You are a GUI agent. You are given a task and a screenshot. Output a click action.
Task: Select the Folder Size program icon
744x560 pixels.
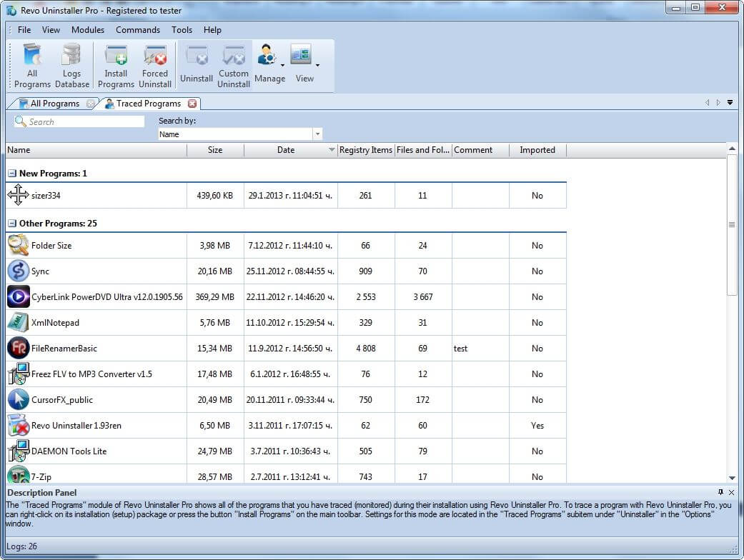point(18,245)
